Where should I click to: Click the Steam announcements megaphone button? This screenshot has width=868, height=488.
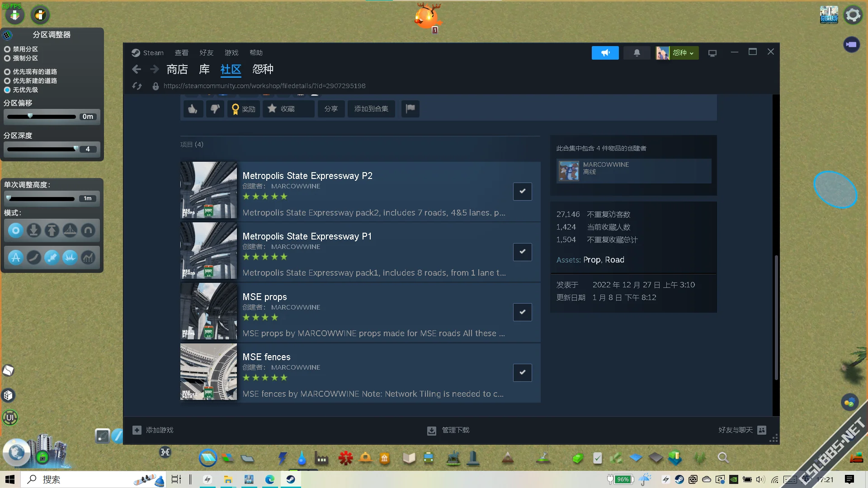click(x=605, y=53)
